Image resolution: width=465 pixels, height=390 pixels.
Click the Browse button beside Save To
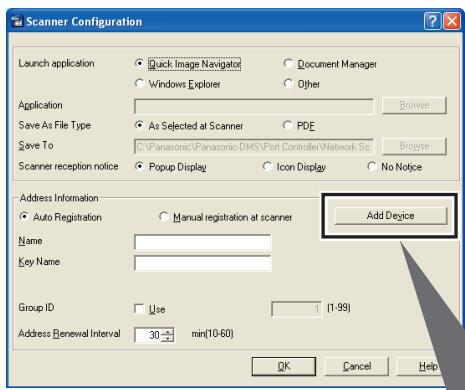point(414,146)
